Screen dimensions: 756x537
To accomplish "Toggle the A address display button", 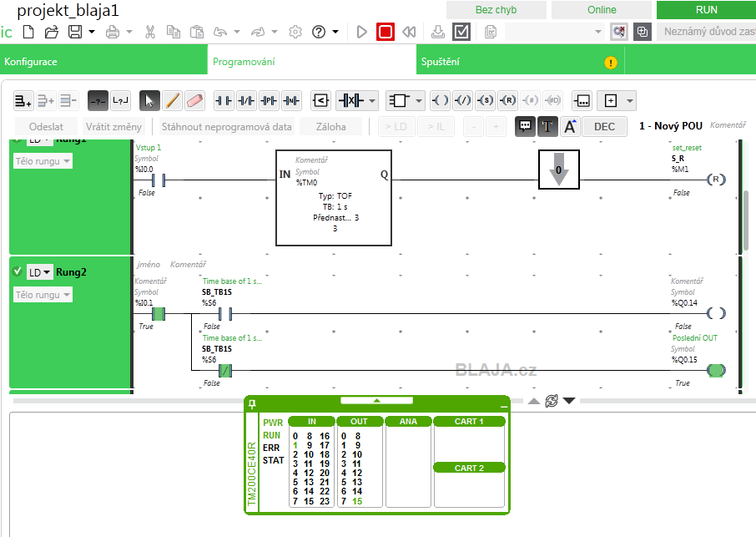I will coord(569,126).
